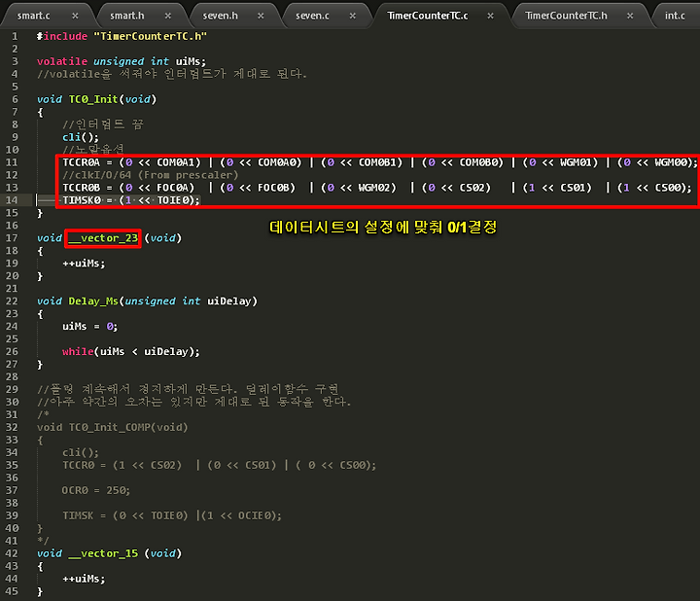Select the TimerCounterTC.c tab
The width and height of the screenshot is (700, 601).
pyautogui.click(x=427, y=16)
